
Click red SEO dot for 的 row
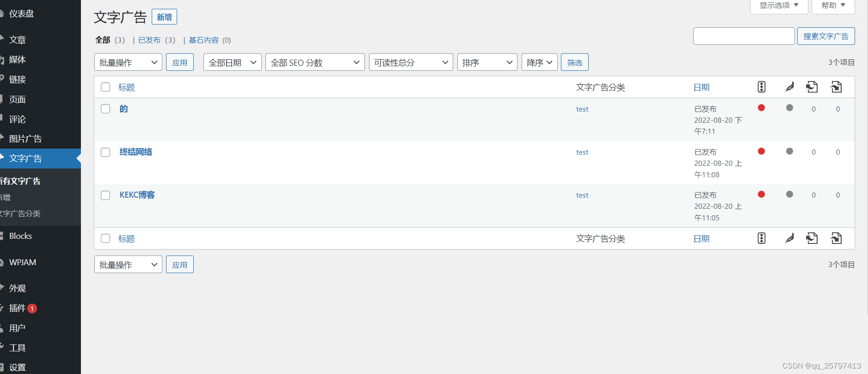[762, 108]
